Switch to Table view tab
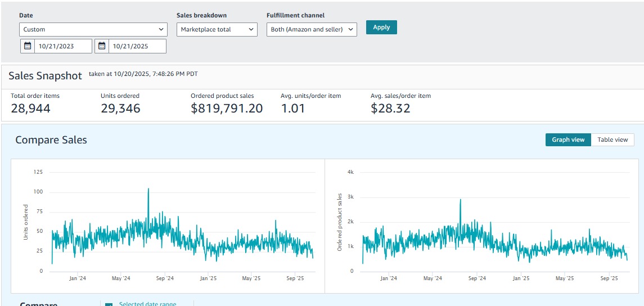Image resolution: width=644 pixels, height=306 pixels. pyautogui.click(x=613, y=139)
